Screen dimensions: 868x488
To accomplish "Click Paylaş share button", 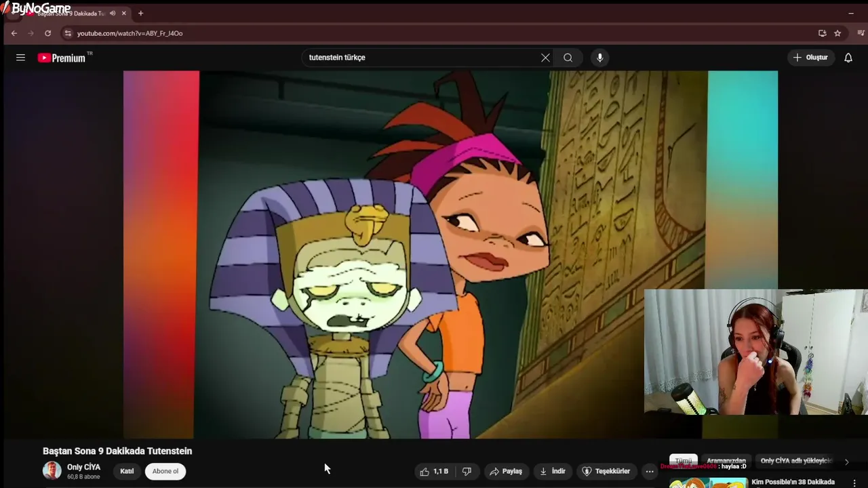I will (x=506, y=471).
